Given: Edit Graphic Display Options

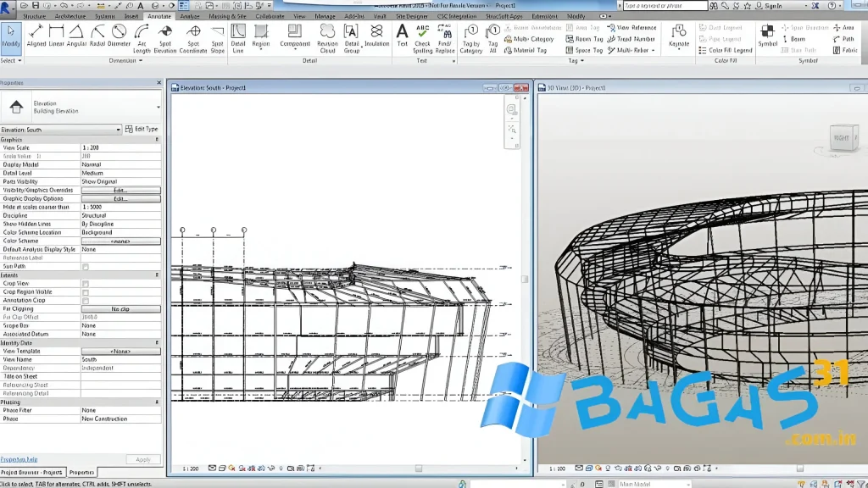Looking at the screenshot, I should pyautogui.click(x=120, y=198).
